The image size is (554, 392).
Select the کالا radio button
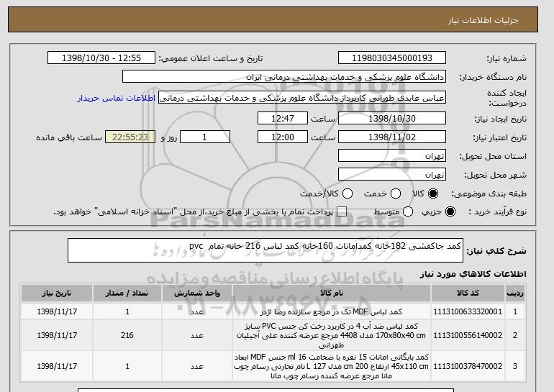[x=433, y=193]
